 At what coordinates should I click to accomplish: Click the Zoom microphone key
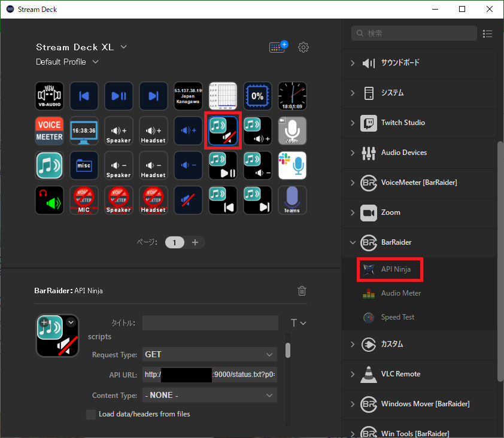click(292, 131)
